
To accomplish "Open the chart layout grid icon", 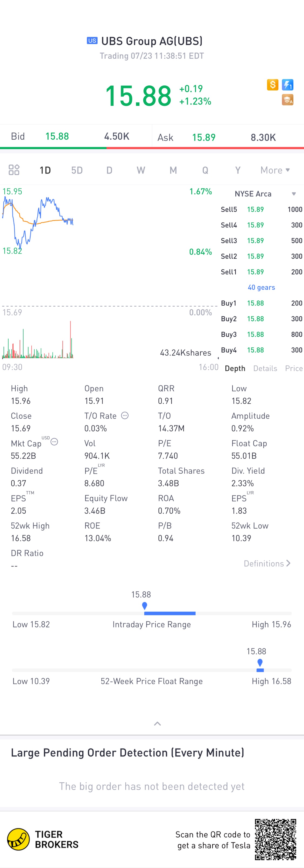I will (x=14, y=170).
